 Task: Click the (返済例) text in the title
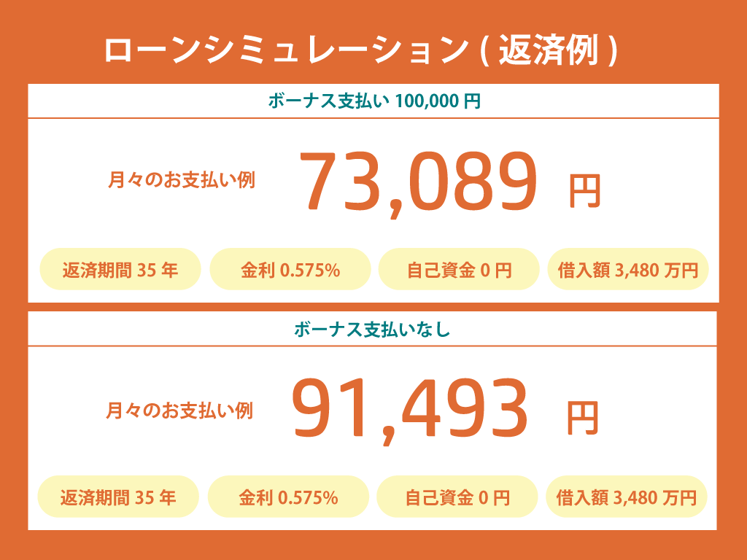pyautogui.click(x=549, y=50)
